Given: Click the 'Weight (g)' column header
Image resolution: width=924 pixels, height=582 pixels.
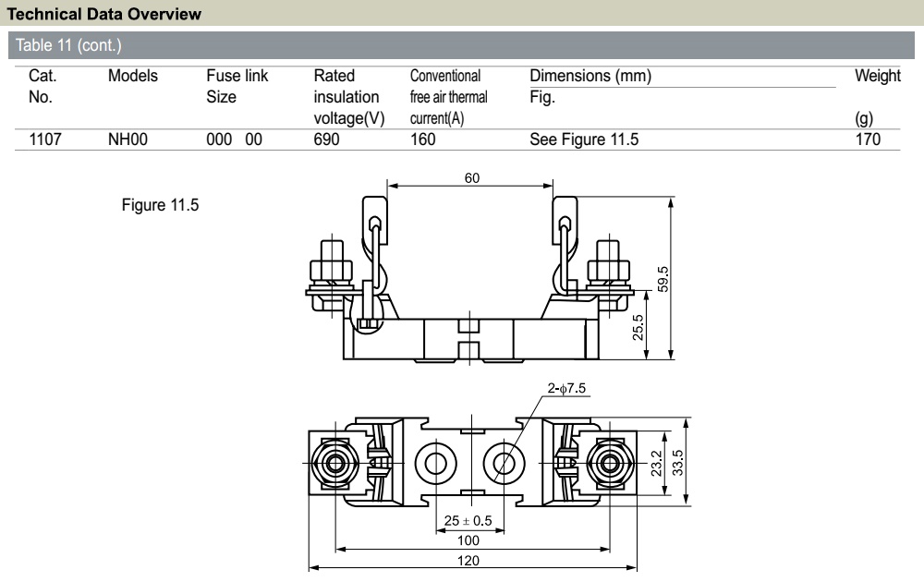Looking at the screenshot, I should click(x=878, y=97).
